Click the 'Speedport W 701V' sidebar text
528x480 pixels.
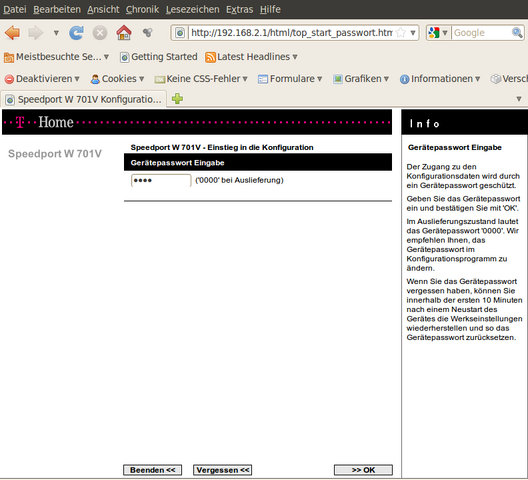[55, 154]
